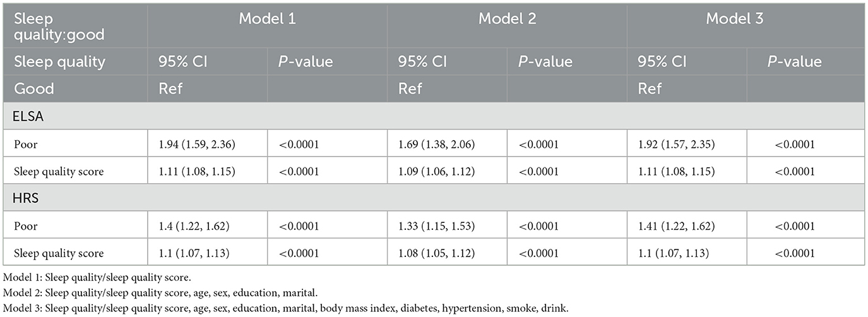Click the Model 2 column header
Image resolution: width=868 pixels, height=317 pixels.
(x=507, y=19)
